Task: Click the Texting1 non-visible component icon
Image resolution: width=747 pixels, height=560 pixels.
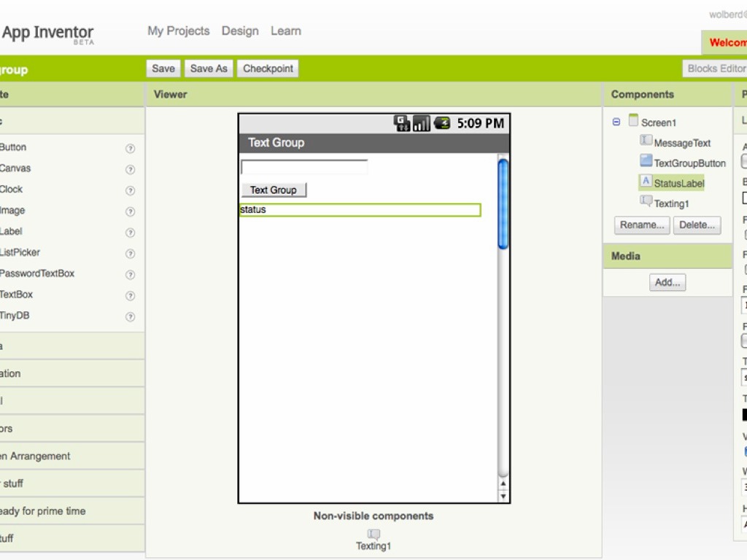Action: pyautogui.click(x=373, y=534)
